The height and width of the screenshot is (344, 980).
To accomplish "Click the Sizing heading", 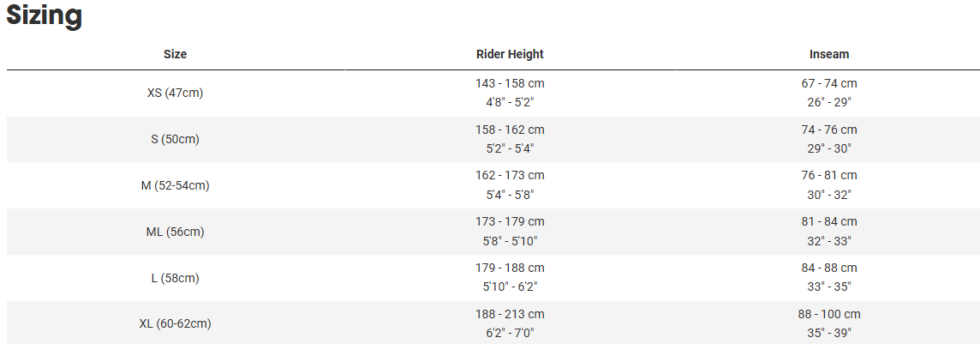I will (x=45, y=16).
